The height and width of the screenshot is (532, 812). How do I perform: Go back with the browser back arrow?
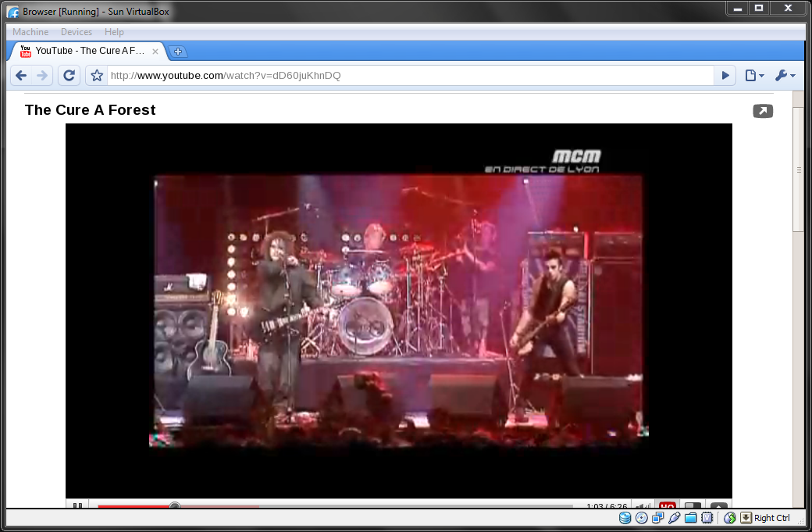tap(21, 76)
